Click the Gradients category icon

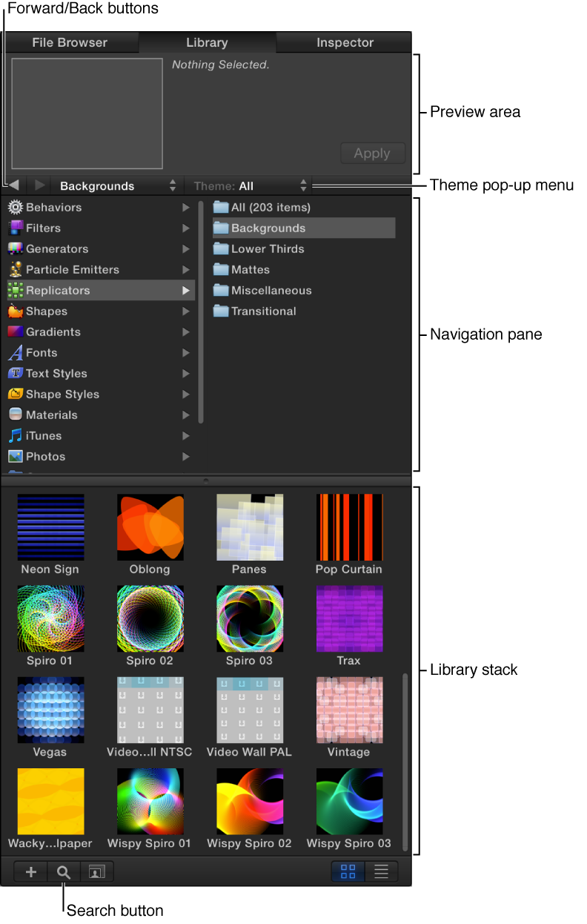point(15,332)
